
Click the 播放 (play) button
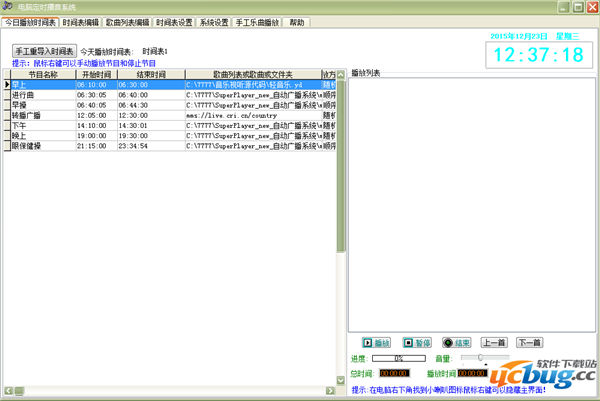[x=375, y=342]
